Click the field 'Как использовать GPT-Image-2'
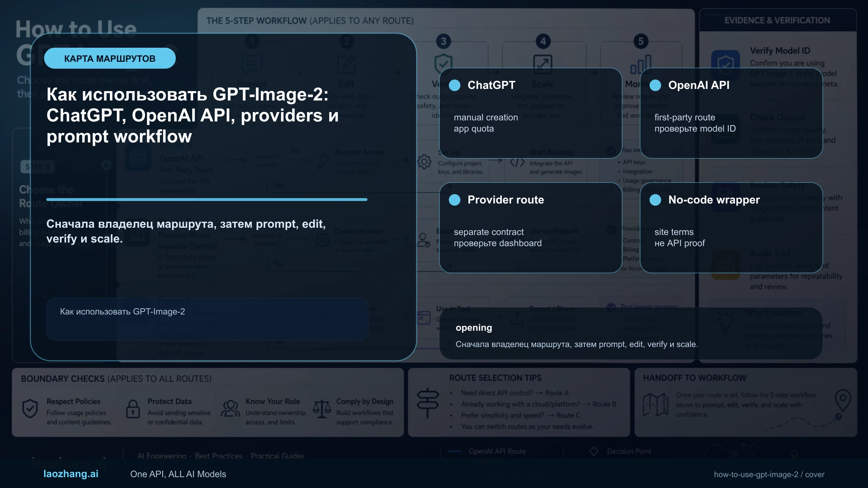The width and height of the screenshot is (868, 488). pyautogui.click(x=207, y=319)
